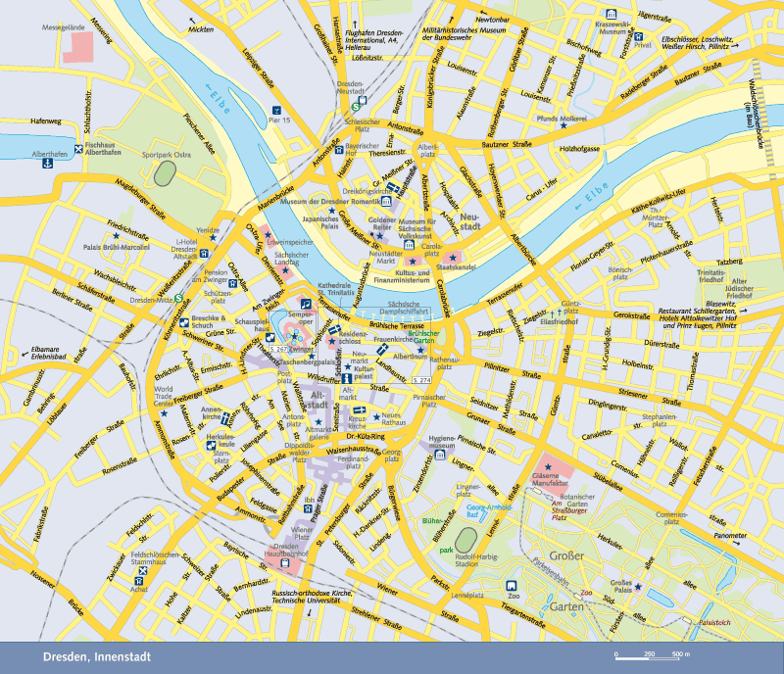
Task: Click the Dresden-Mitte S-Bahn symbol
Action: [x=178, y=301]
